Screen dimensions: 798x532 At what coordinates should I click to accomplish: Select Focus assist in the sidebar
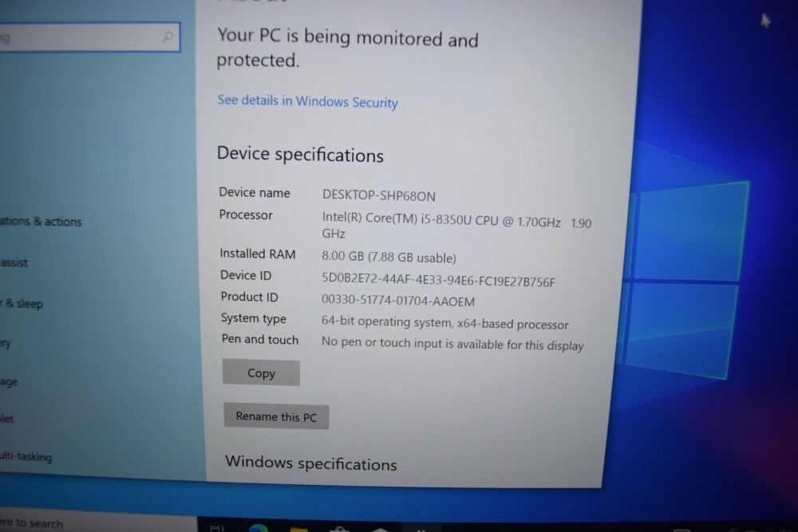point(14,262)
